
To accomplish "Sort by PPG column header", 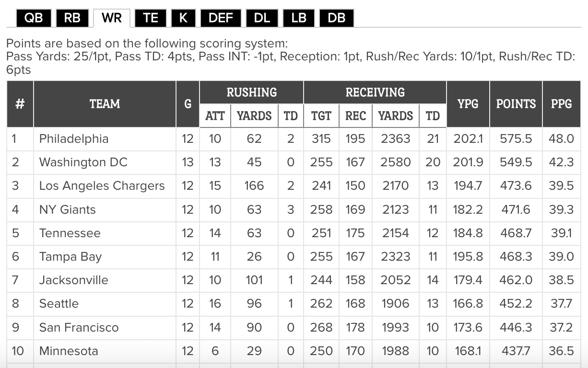I will (561, 104).
